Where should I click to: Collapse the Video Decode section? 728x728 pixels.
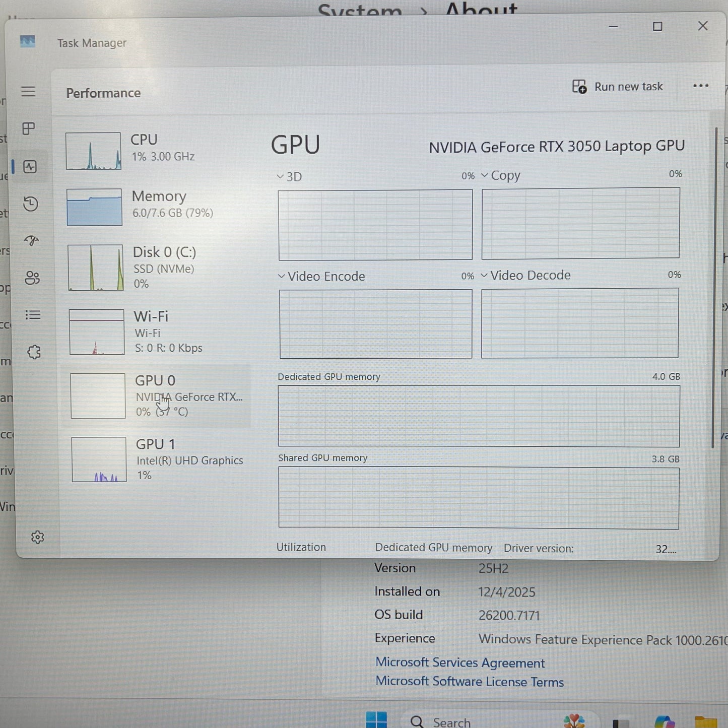coord(485,275)
